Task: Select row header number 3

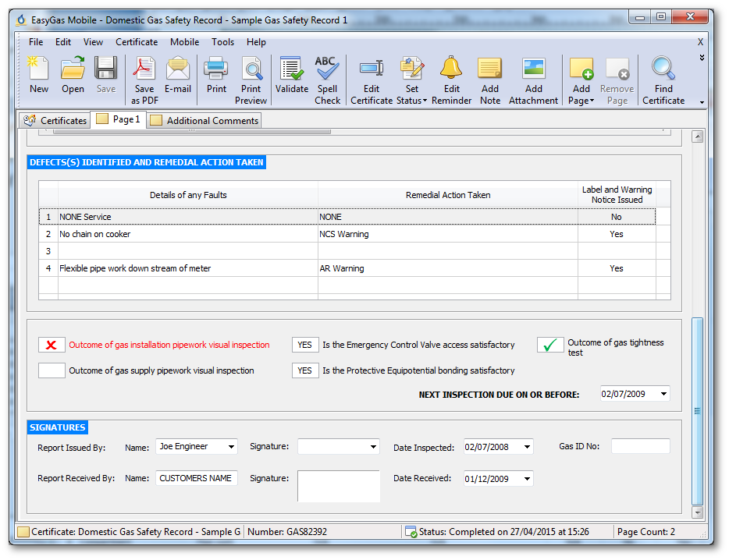Action: [x=48, y=251]
